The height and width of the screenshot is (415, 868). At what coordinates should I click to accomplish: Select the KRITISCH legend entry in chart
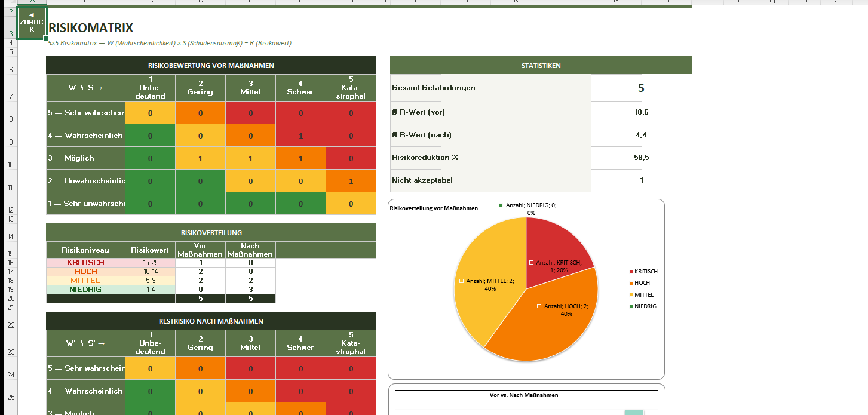(645, 272)
